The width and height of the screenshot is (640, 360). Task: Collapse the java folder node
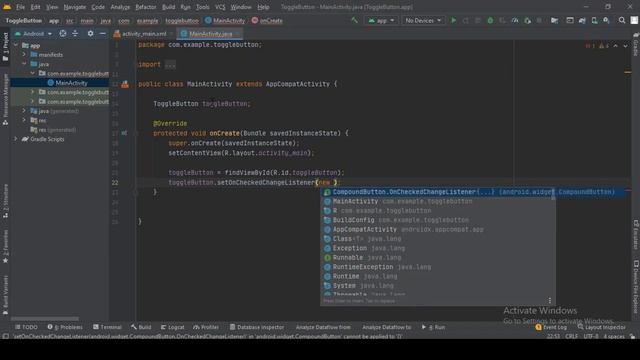pos(24,64)
